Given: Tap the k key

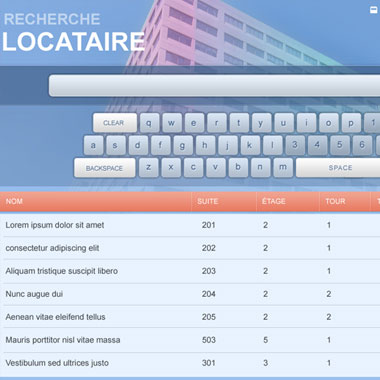Looking at the screenshot, I should coord(250,145).
